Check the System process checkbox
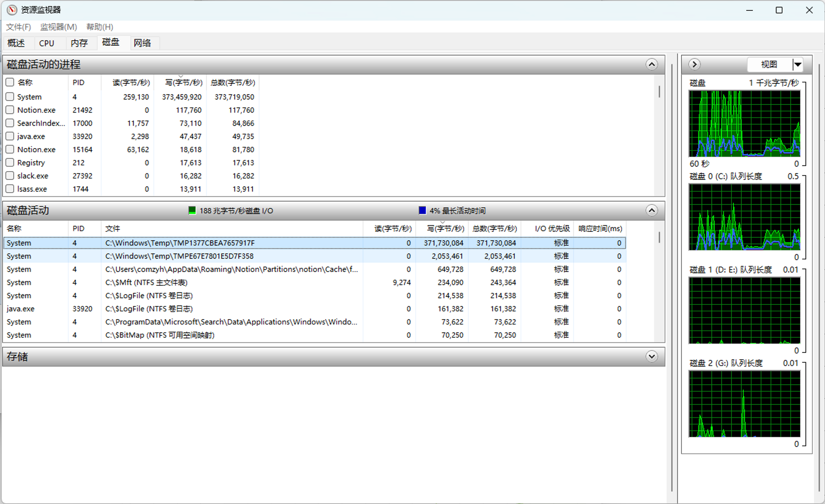825x504 pixels. 10,97
